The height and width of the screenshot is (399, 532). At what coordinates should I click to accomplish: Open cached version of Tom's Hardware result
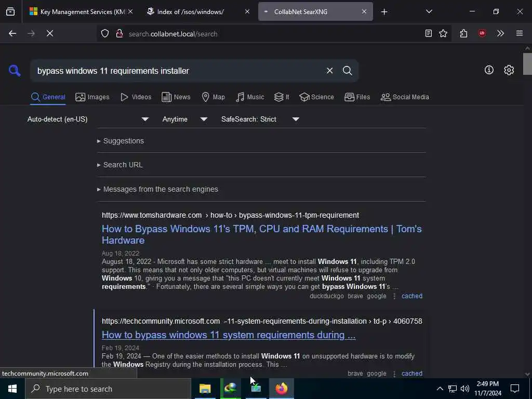[x=412, y=296]
